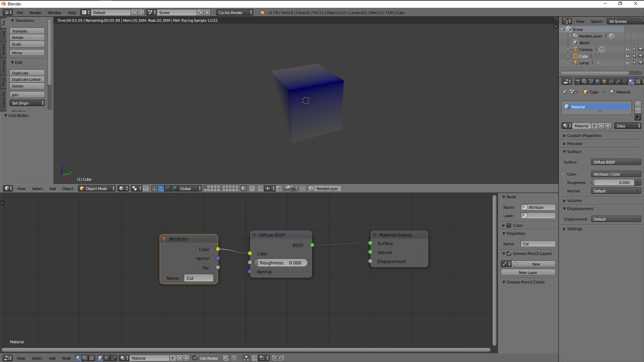This screenshot has width=644, height=362.
Task: Pin the properties context with the pin icon
Action: (x=565, y=92)
